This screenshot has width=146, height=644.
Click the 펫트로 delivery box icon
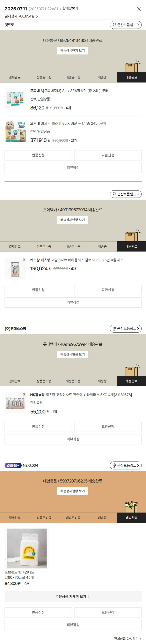click(132, 66)
